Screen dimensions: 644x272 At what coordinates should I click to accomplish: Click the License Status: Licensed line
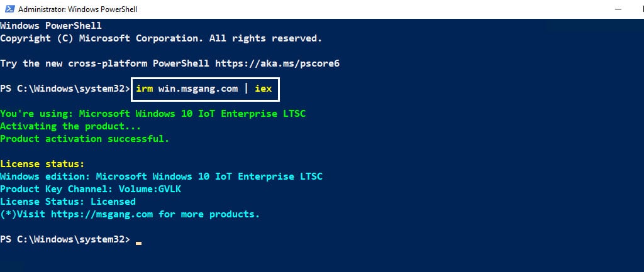tap(68, 202)
